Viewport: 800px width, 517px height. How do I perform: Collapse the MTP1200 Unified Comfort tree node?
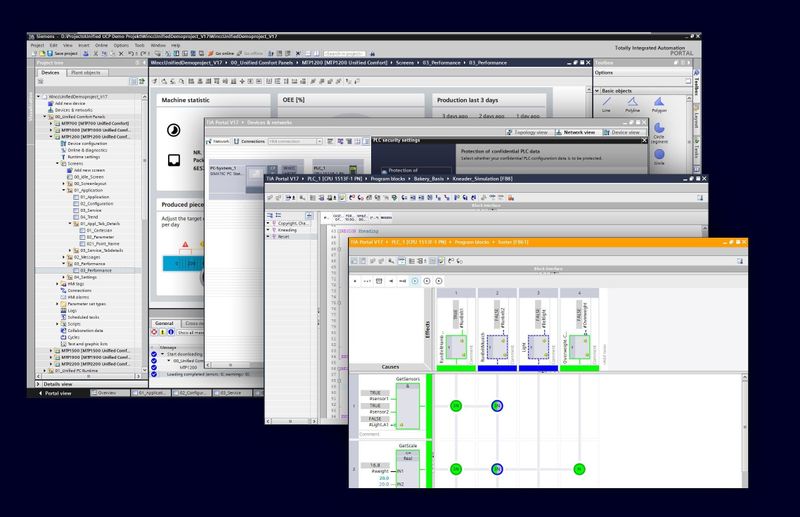point(51,137)
